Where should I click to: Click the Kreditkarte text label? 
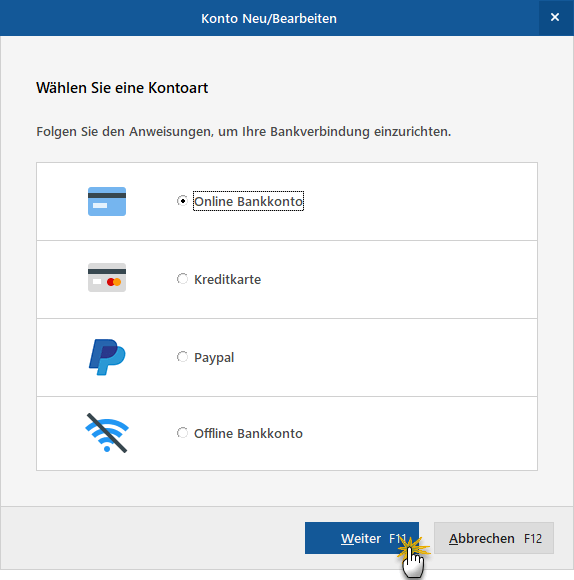[227, 279]
